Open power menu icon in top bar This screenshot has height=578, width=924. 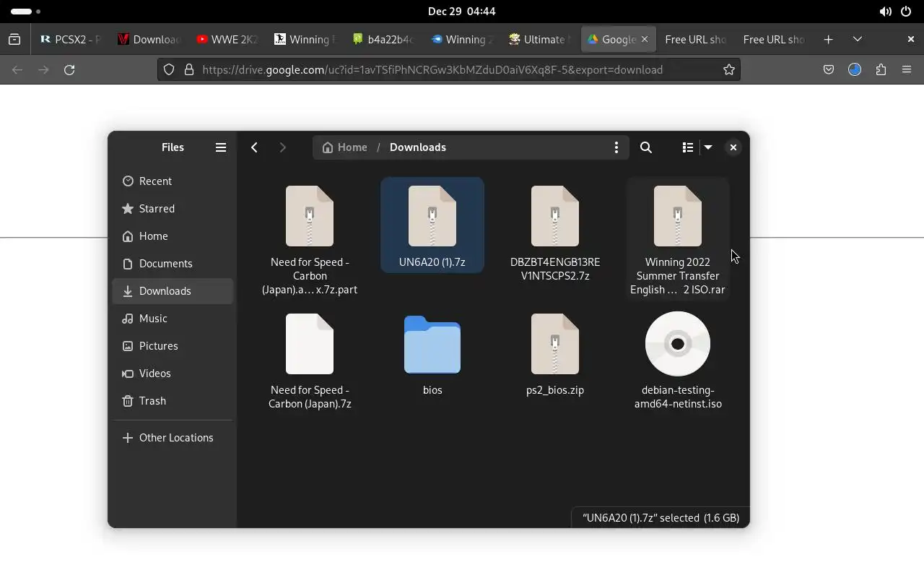tap(906, 12)
